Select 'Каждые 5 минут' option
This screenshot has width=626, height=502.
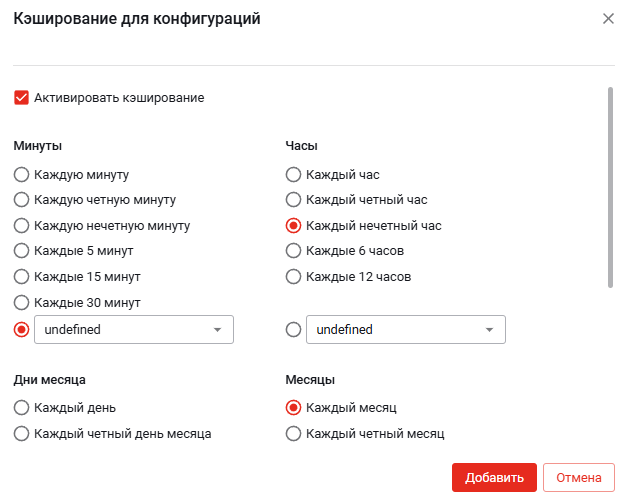(21, 250)
